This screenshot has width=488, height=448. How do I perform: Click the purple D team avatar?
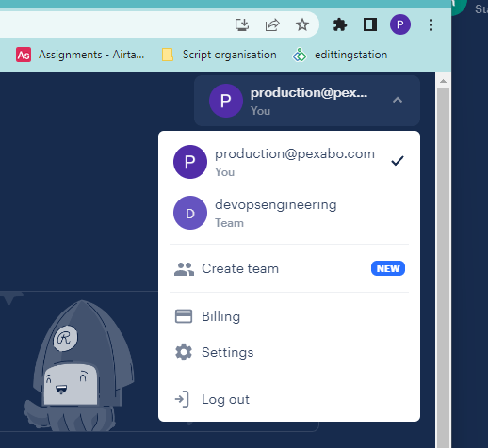pos(190,213)
